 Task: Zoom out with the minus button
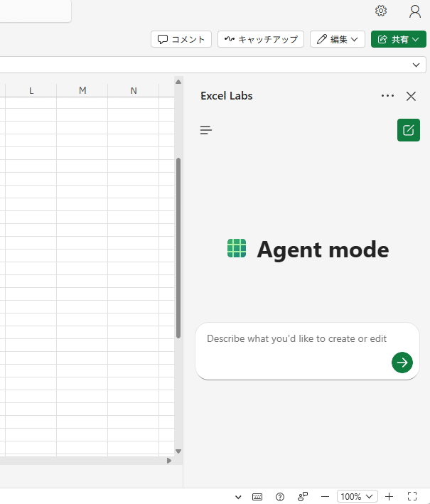[326, 497]
